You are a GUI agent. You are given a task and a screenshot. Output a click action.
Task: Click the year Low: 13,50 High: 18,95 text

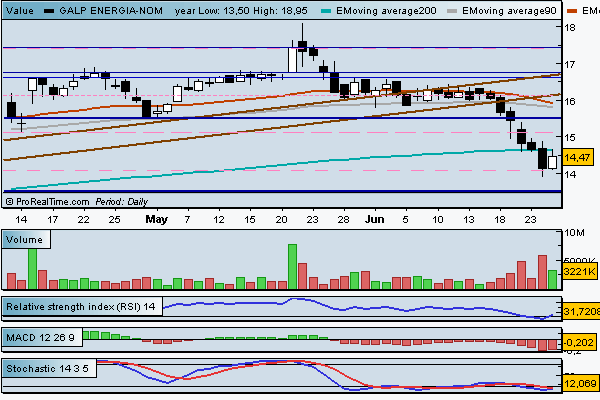tap(241, 11)
